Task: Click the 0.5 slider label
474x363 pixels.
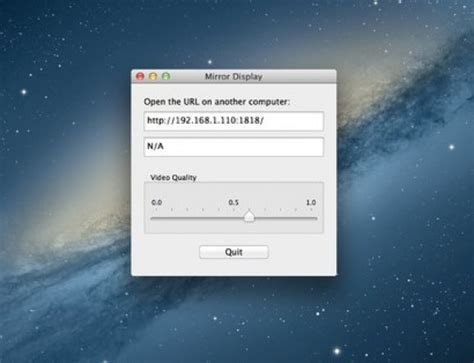Action: coord(234,202)
